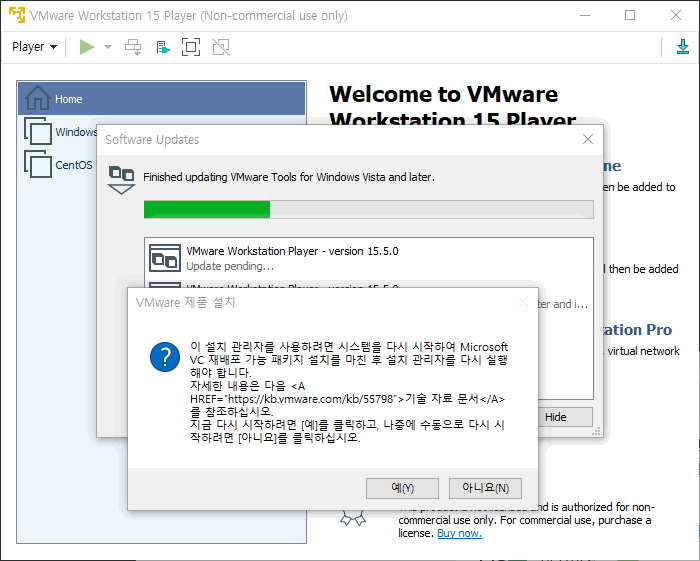This screenshot has width=700, height=561.
Task: Select VMware Workstation Player 15.5.0 update row
Action: [x=369, y=258]
